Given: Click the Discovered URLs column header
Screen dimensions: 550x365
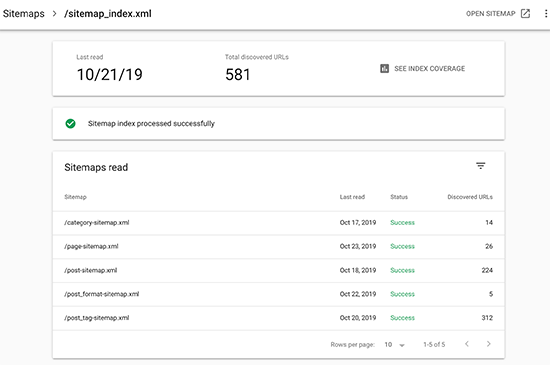Looking at the screenshot, I should tap(470, 197).
